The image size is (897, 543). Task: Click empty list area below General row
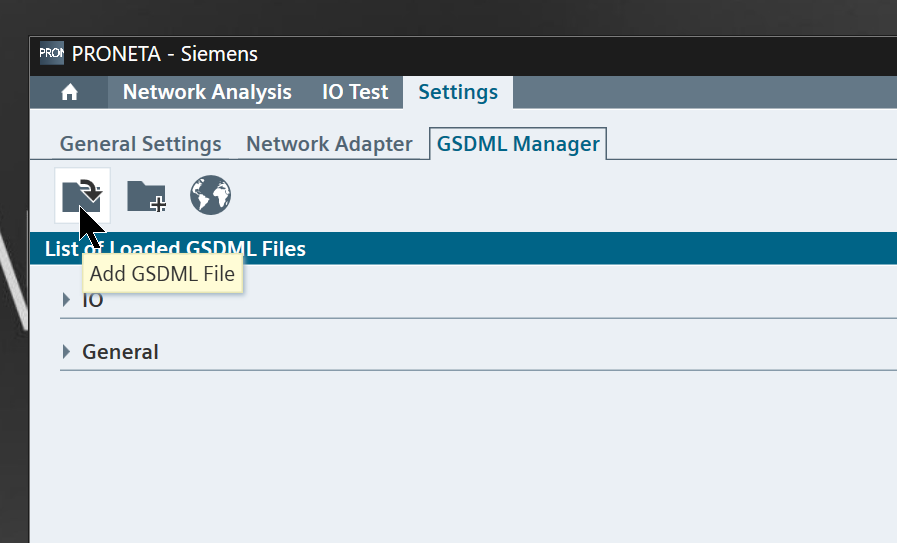(x=463, y=457)
